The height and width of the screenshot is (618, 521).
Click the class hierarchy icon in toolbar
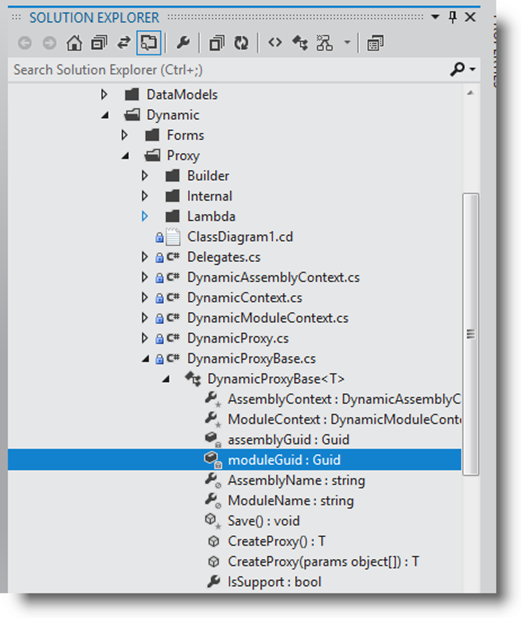[x=300, y=43]
